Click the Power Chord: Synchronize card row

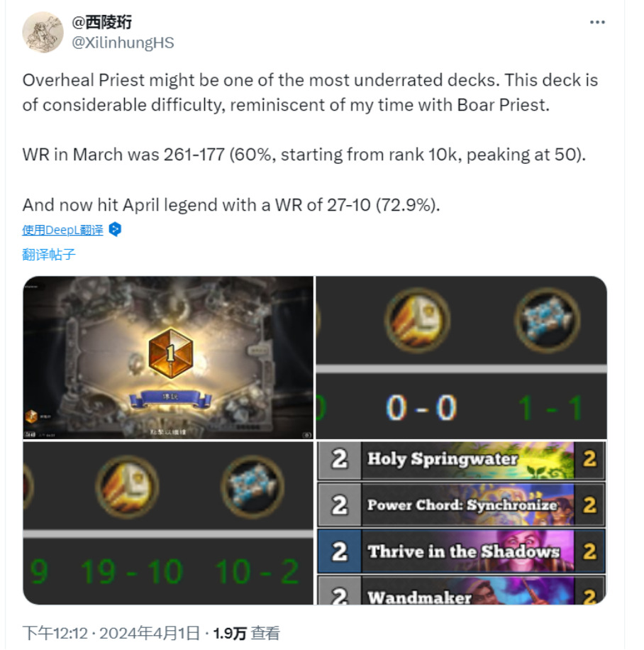click(461, 505)
